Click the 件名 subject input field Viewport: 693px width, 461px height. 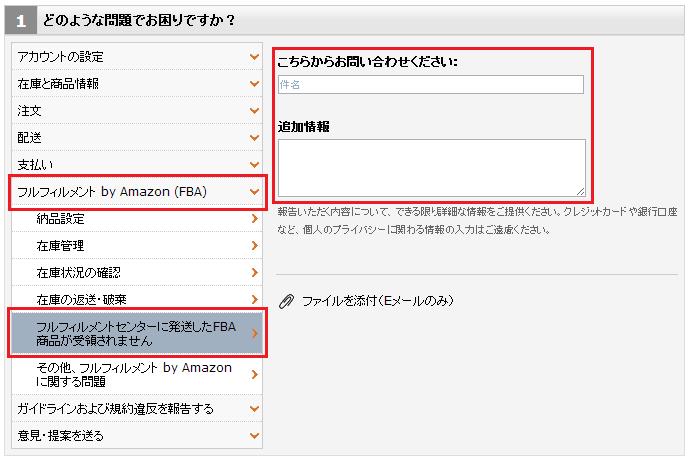[430, 85]
